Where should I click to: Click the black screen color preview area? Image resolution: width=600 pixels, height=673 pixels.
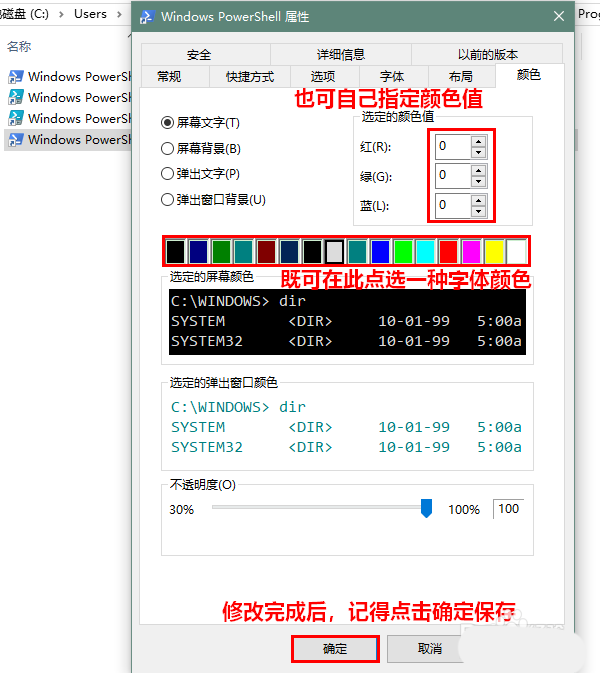pyautogui.click(x=347, y=322)
